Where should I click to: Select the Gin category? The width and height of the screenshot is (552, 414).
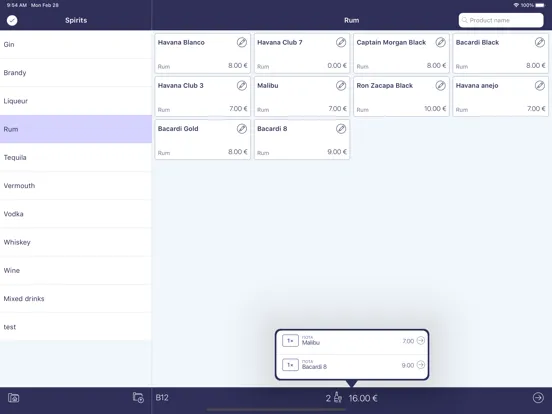pos(76,44)
